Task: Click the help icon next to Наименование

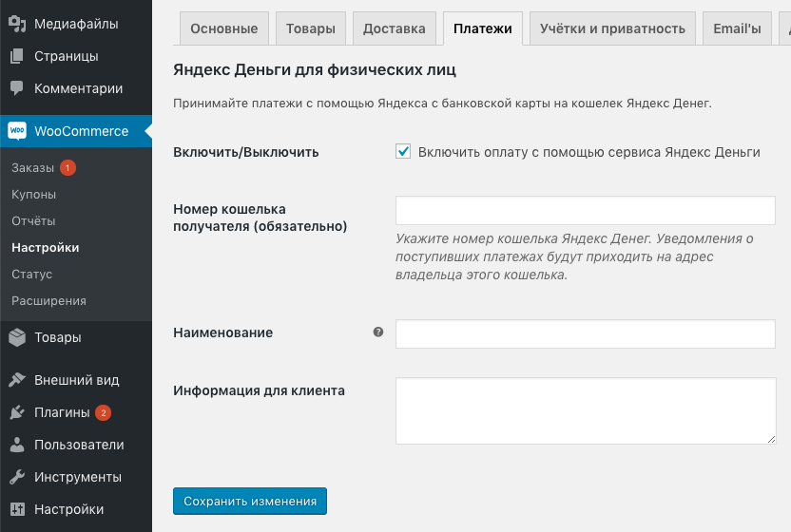Action: tap(378, 332)
